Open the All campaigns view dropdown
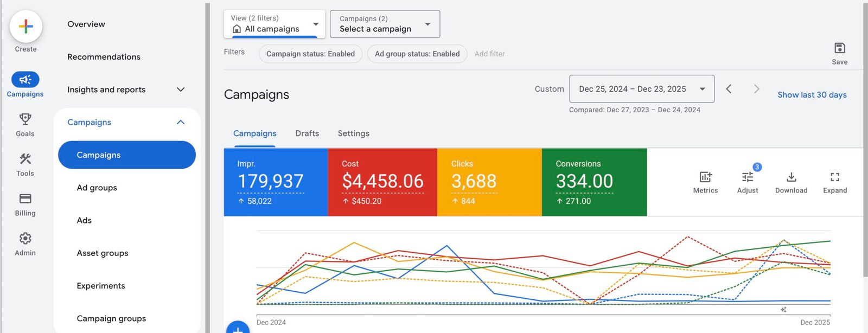 tap(275, 24)
